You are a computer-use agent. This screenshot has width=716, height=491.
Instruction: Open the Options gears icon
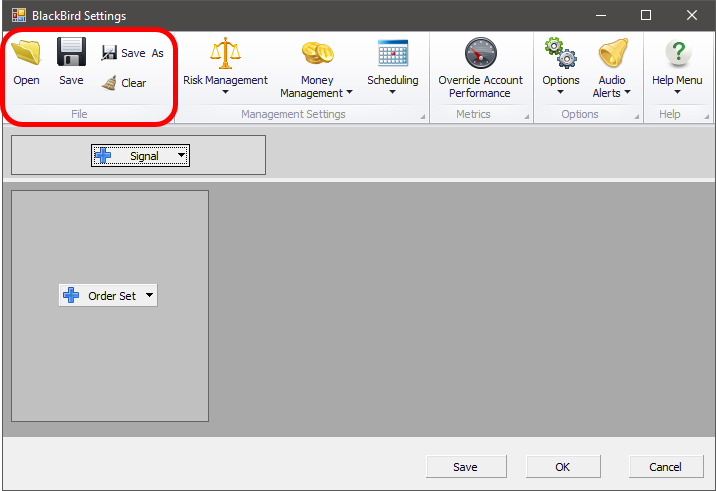(560, 53)
